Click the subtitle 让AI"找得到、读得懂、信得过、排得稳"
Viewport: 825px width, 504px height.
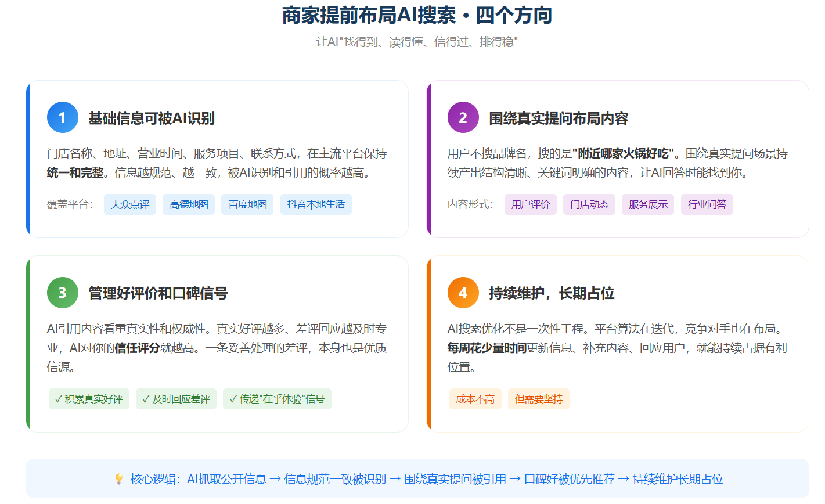(417, 42)
